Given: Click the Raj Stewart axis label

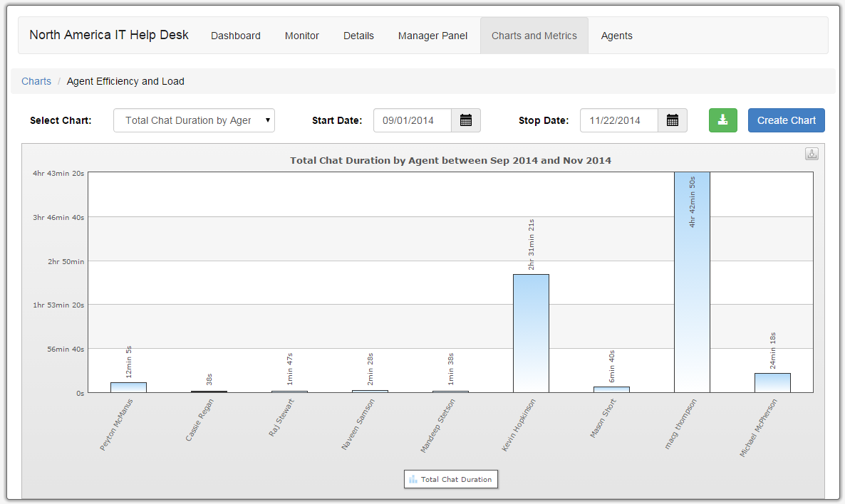Looking at the screenshot, I should pos(281,418).
